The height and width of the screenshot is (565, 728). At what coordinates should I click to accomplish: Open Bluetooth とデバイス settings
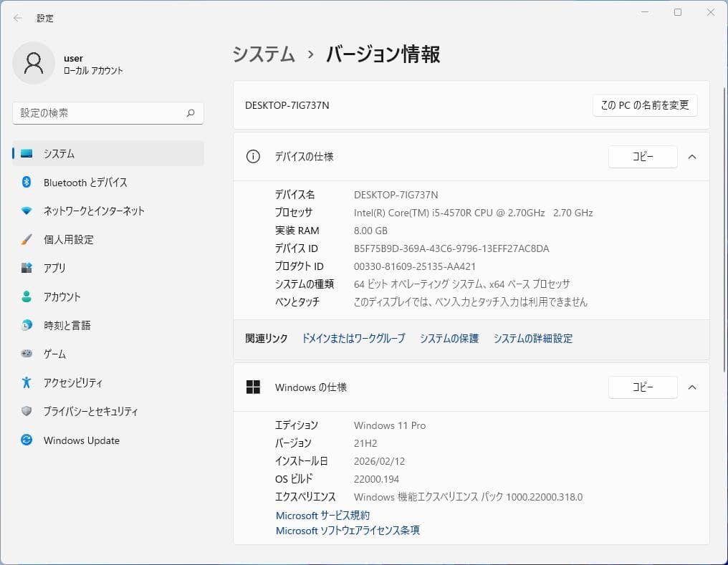pyautogui.click(x=107, y=183)
